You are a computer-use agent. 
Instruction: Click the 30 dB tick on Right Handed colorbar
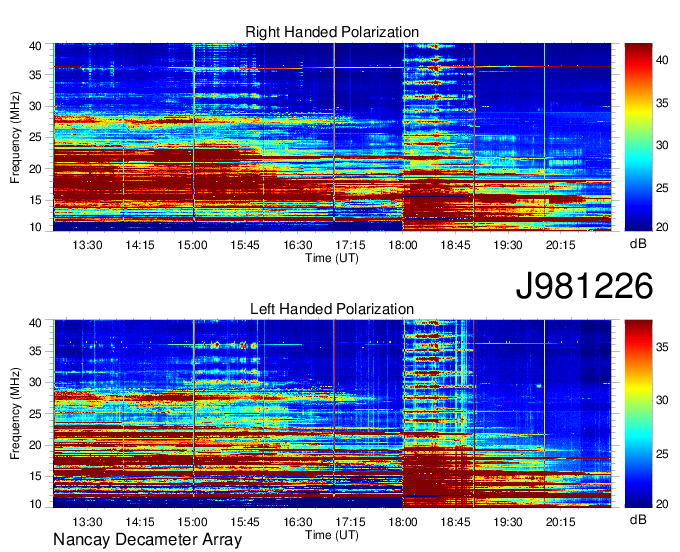point(662,145)
